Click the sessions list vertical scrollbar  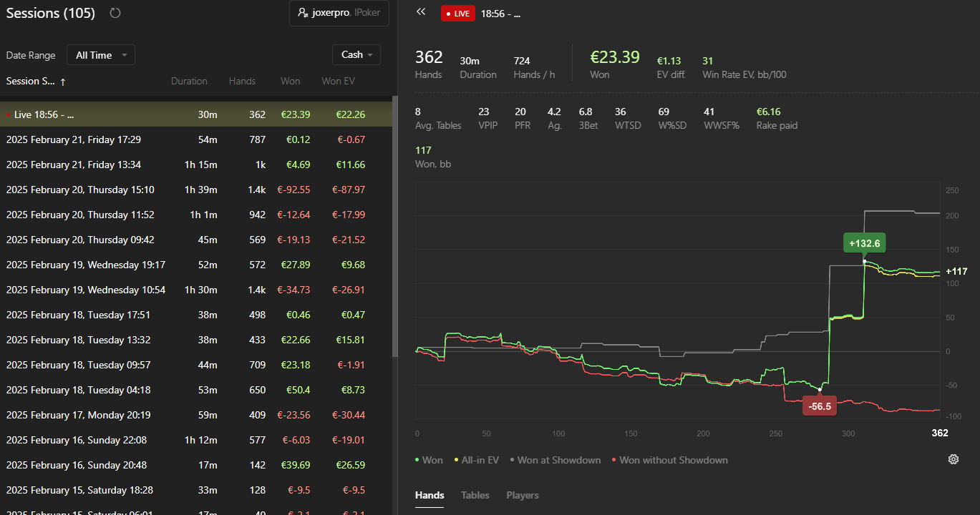(395, 226)
